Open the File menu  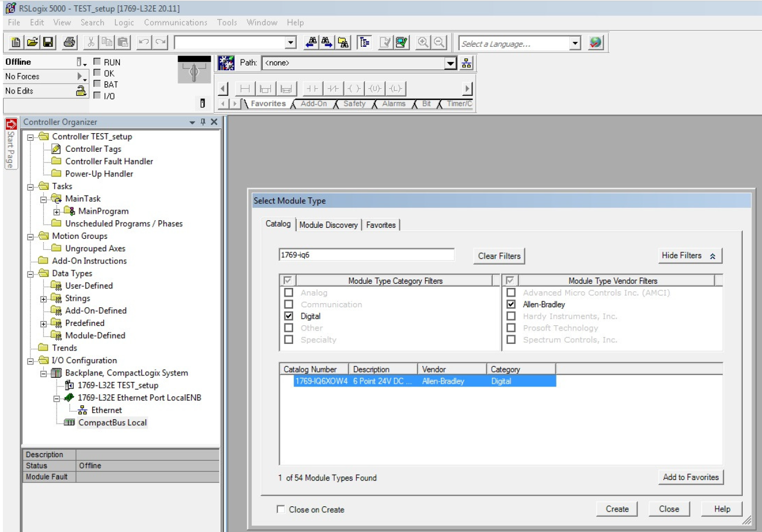point(14,22)
